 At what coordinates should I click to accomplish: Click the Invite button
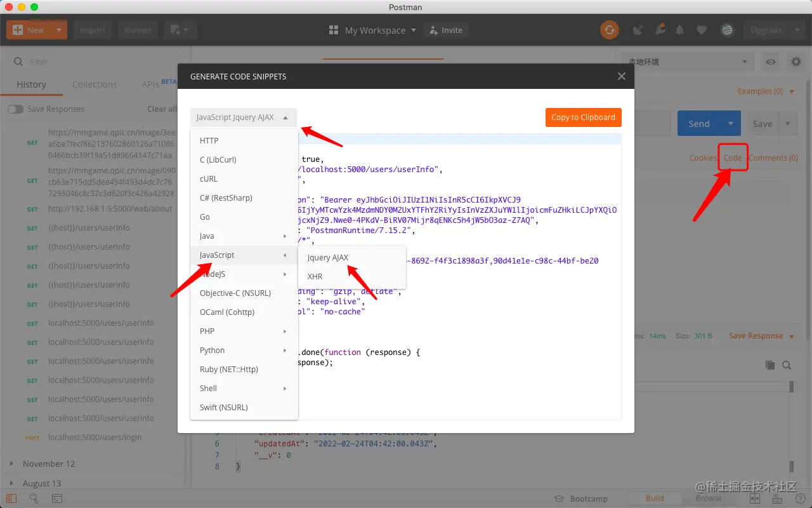(x=446, y=30)
